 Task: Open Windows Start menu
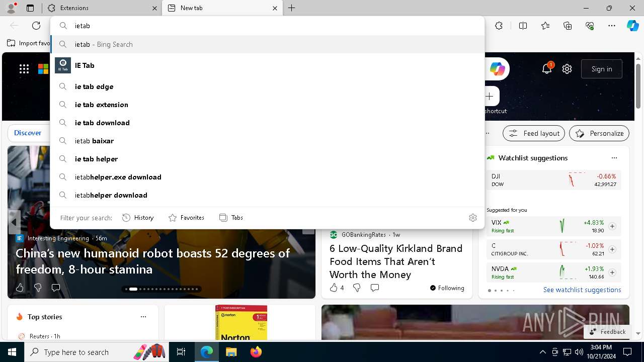12,352
